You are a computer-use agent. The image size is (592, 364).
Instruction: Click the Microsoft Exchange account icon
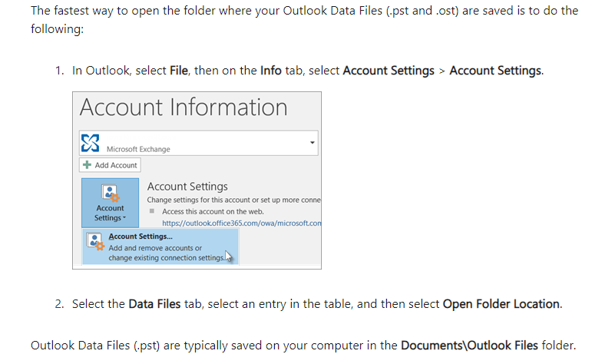[x=91, y=143]
